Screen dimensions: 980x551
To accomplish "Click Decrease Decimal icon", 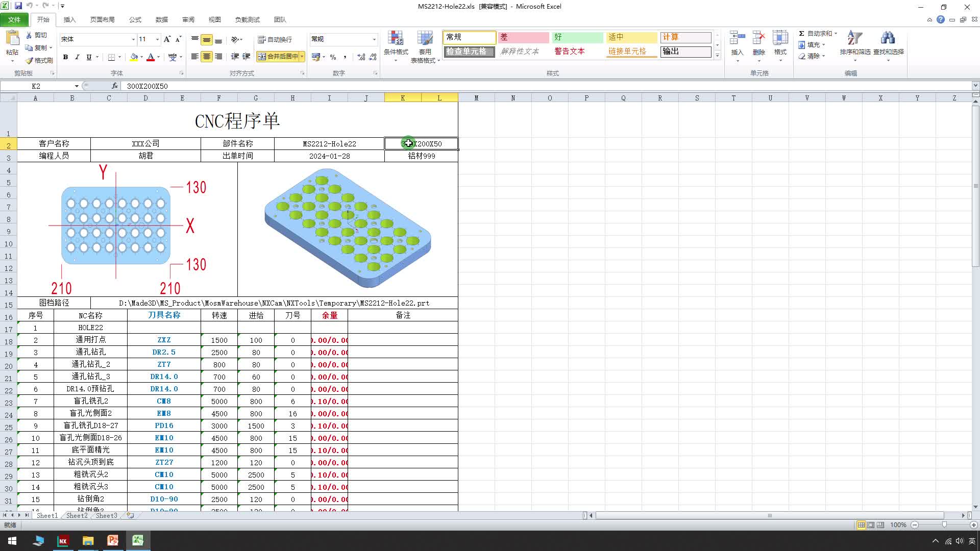I will (x=373, y=57).
